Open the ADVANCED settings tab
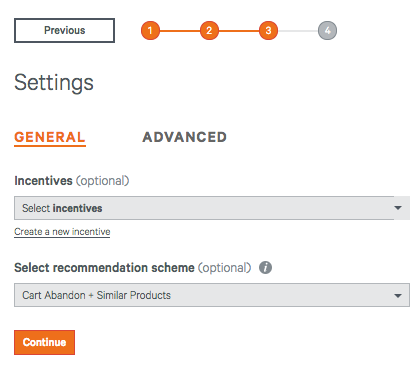The image size is (420, 365). (x=185, y=137)
